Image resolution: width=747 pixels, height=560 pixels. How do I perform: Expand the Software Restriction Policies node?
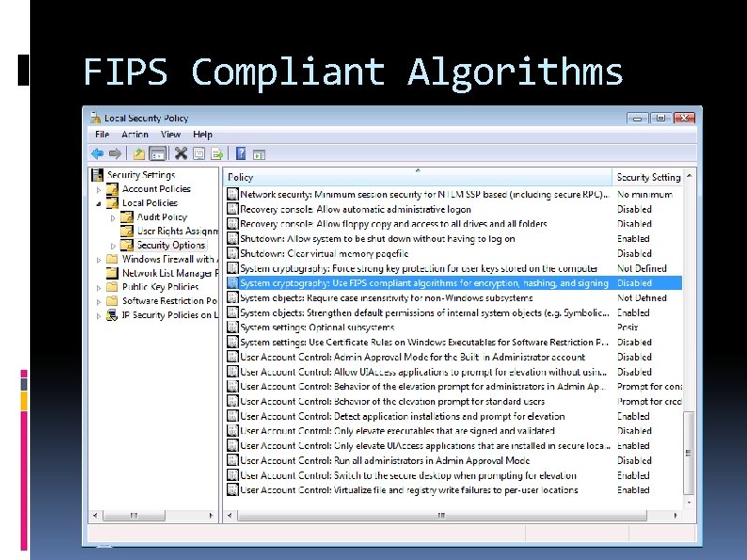[99, 302]
